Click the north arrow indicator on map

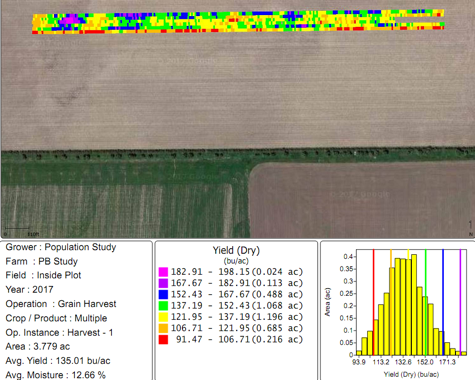pos(470,228)
